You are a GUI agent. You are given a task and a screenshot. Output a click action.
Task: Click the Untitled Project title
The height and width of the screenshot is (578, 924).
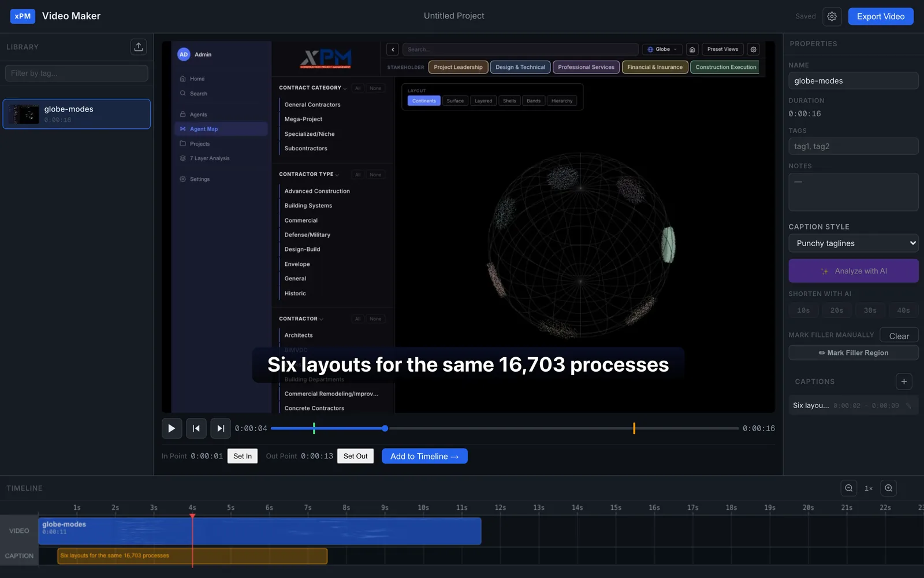pos(454,16)
